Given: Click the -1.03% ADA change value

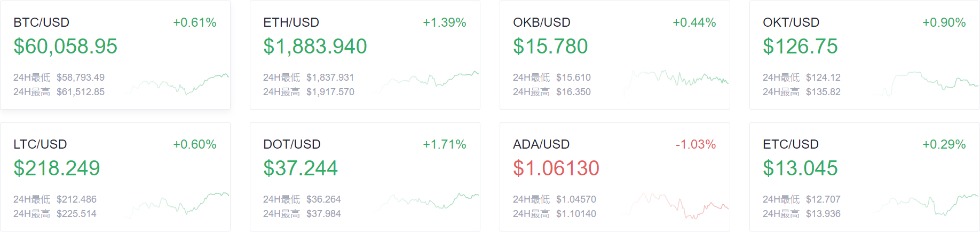Looking at the screenshot, I should coord(696,144).
